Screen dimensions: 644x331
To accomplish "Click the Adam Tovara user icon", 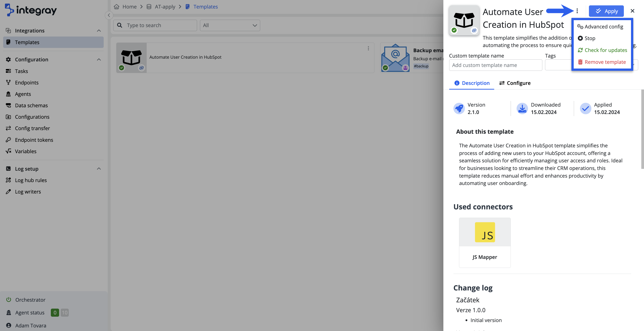I will pos(9,325).
